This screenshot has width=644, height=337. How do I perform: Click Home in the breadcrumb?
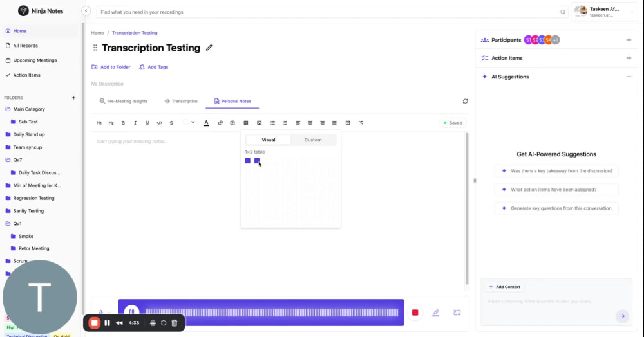point(97,33)
